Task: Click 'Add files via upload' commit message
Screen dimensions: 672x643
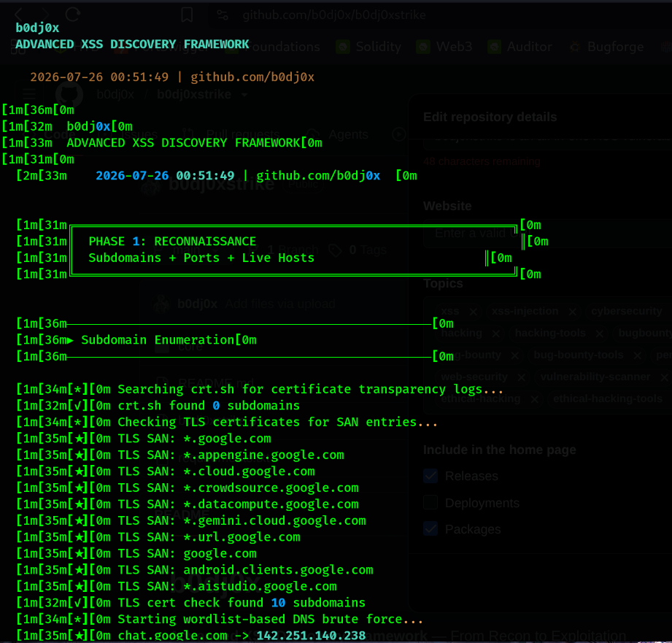Action: click(280, 304)
